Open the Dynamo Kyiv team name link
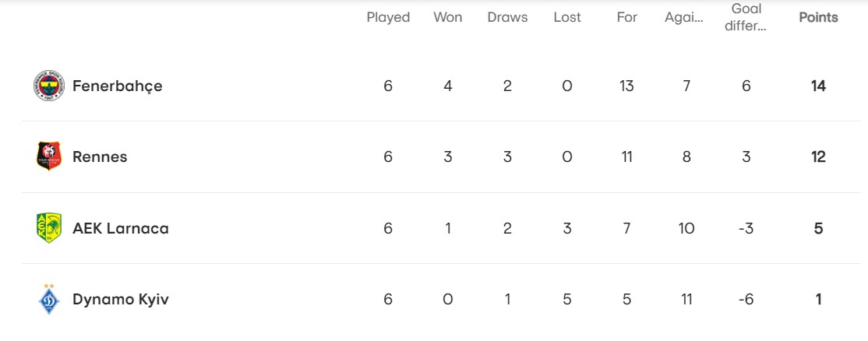The height and width of the screenshot is (341, 868). point(121,300)
